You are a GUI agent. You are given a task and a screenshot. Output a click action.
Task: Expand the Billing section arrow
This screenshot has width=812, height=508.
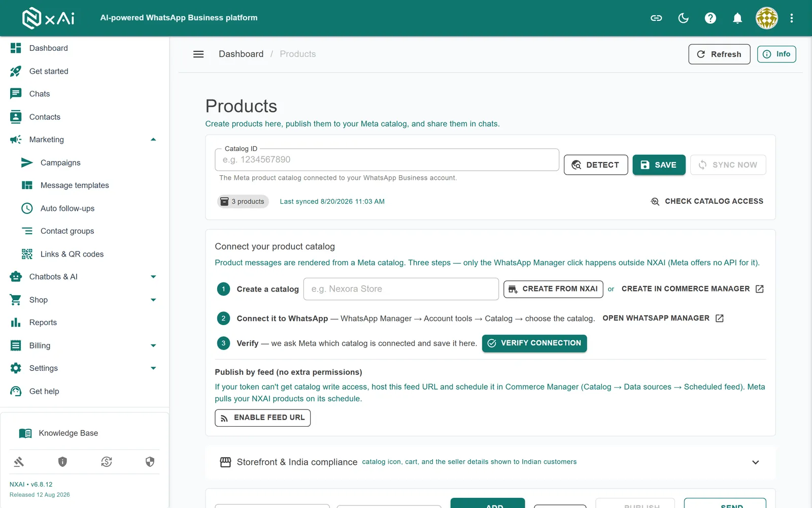coord(153,345)
